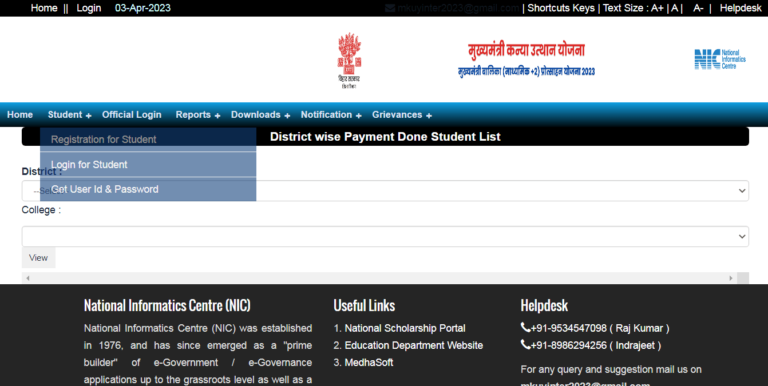
Task: Open the Education Department Website link
Action: pos(414,345)
